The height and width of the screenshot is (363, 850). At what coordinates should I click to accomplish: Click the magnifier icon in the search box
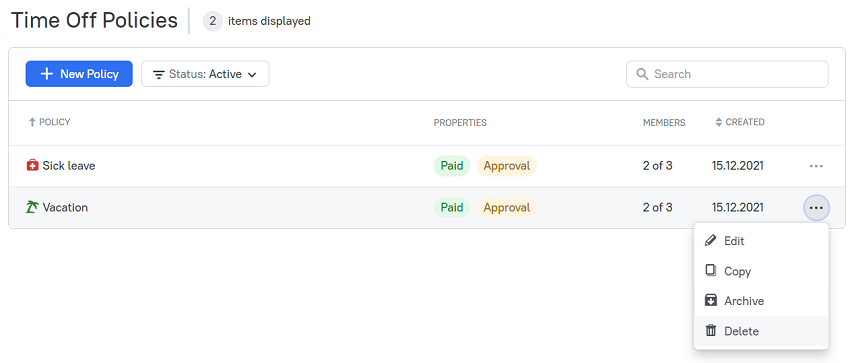tap(642, 74)
